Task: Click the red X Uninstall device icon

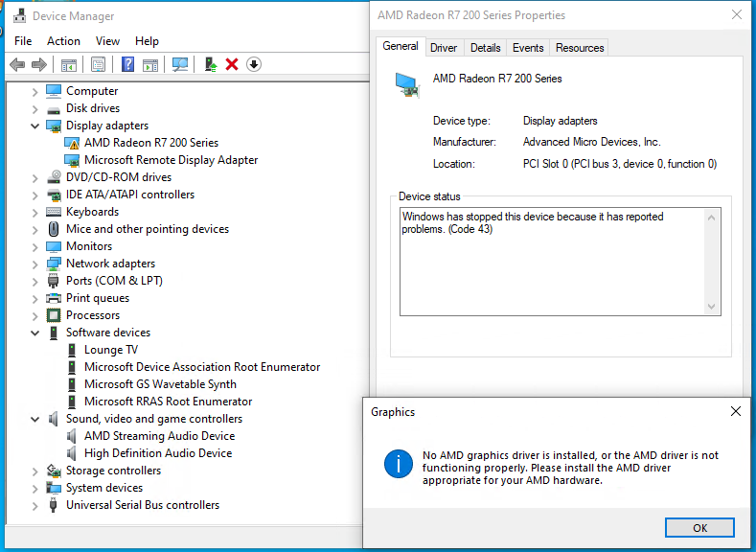Action: click(x=232, y=64)
